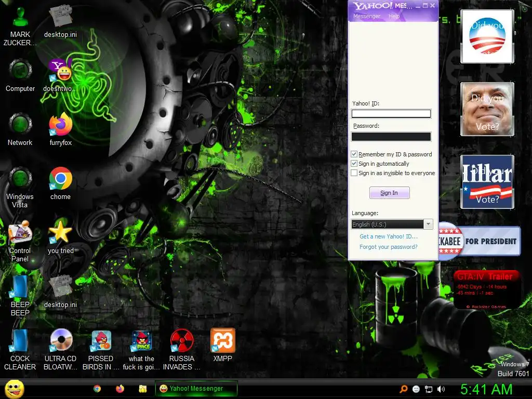Click the Sign In button

(x=389, y=193)
